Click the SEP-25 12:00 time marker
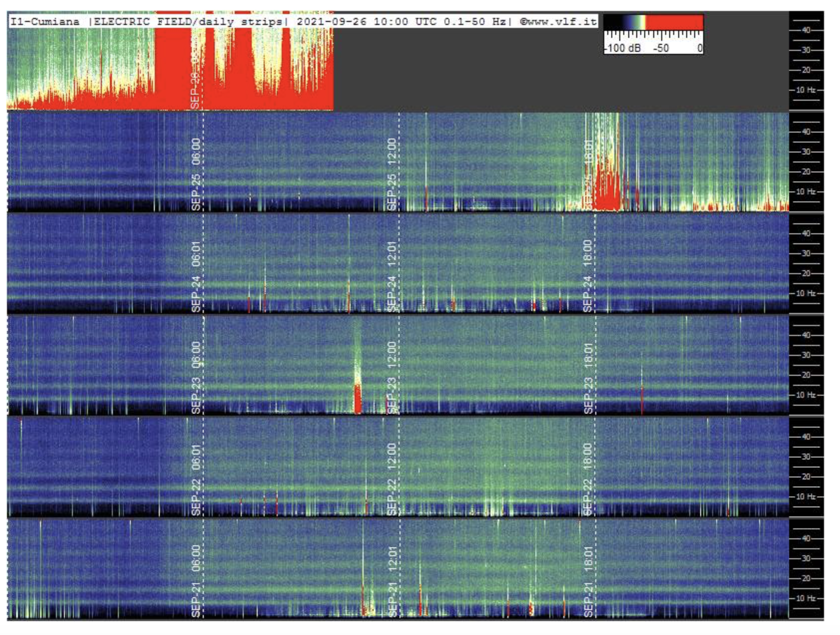Screen dimensions: 840x635 (392, 174)
